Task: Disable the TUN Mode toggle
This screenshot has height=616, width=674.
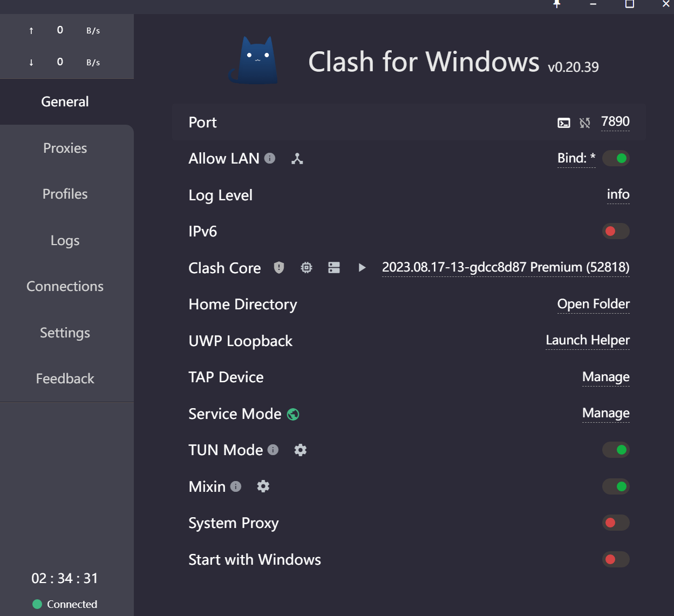Action: click(616, 450)
